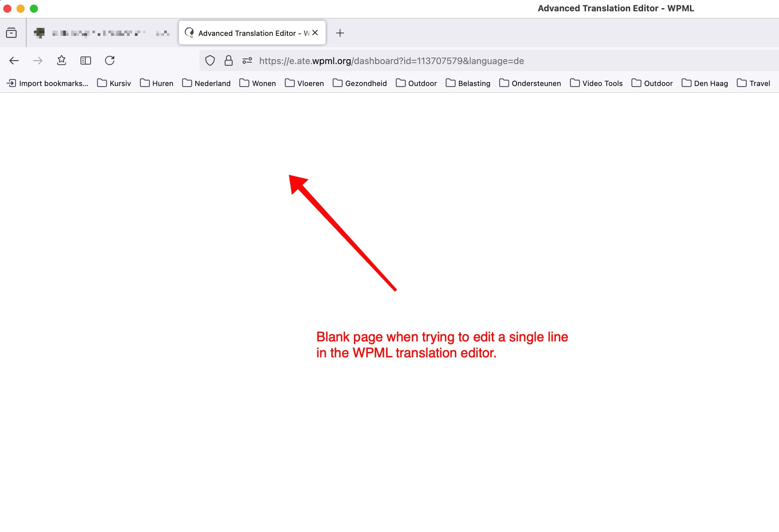Viewport: 779px width, 532px height.
Task: Reload the current page
Action: (110, 61)
